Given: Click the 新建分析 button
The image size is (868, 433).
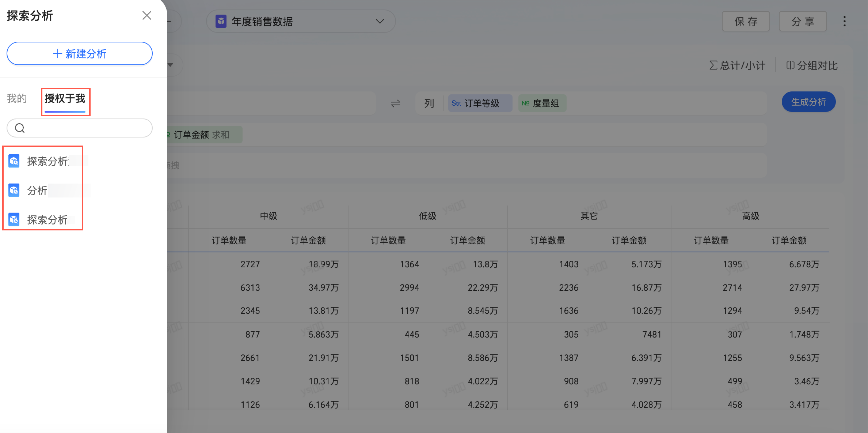Looking at the screenshot, I should 80,54.
